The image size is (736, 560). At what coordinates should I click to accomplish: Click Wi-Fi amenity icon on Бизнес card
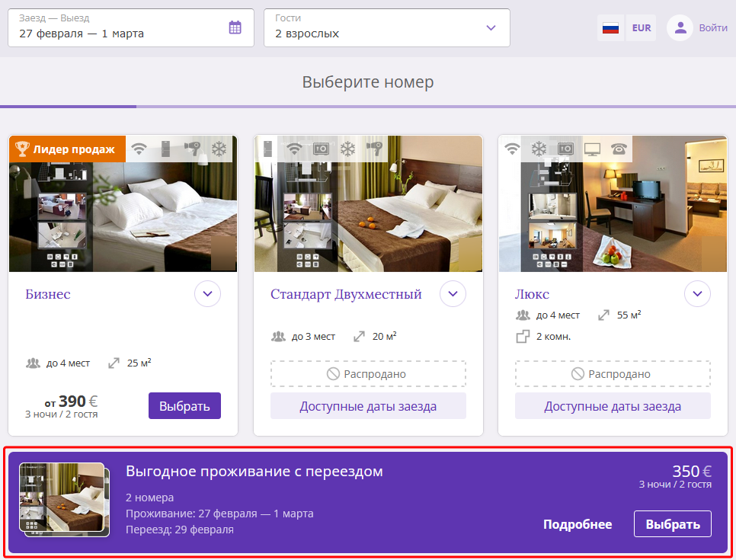139,149
